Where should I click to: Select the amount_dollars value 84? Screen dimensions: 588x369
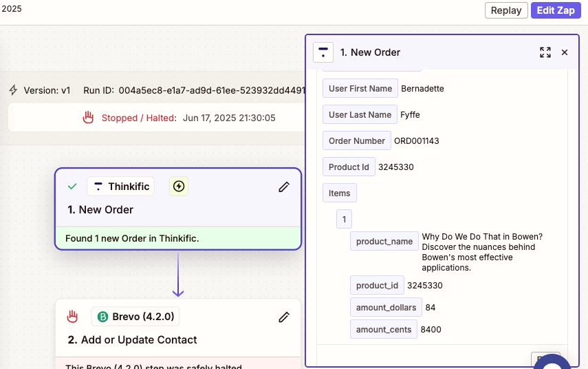coord(430,308)
